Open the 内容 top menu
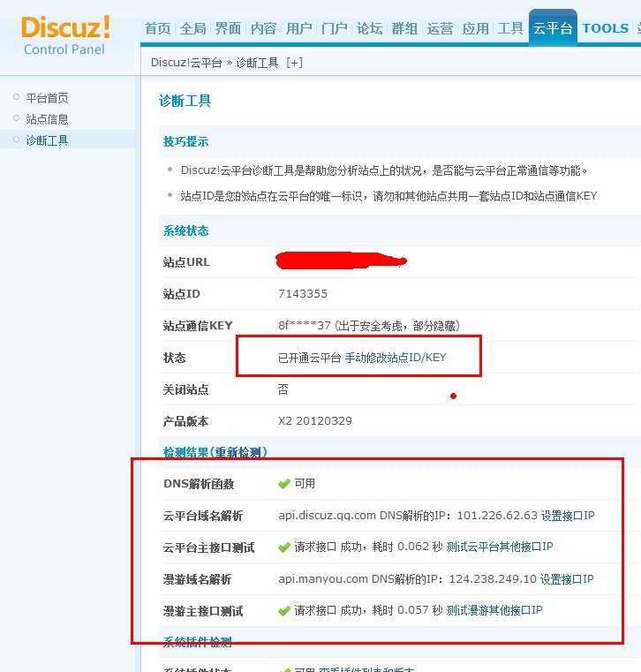Viewport: 641px width, 672px height. (x=263, y=28)
